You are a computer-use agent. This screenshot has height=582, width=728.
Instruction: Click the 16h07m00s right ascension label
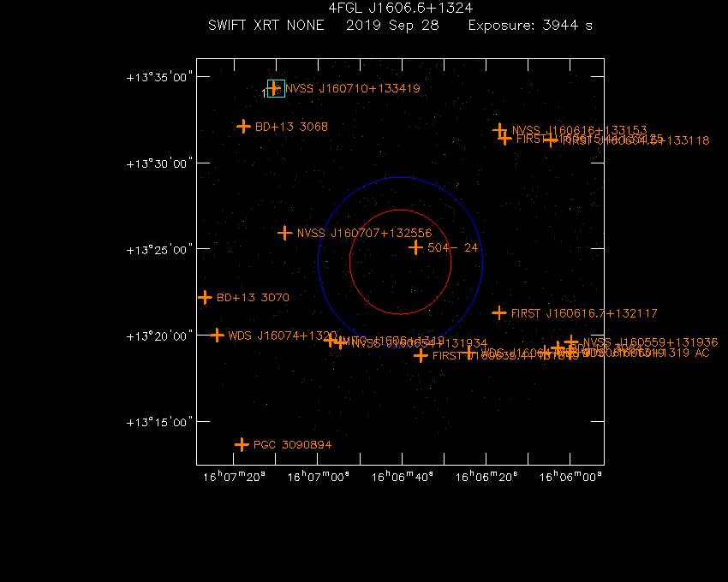[319, 477]
